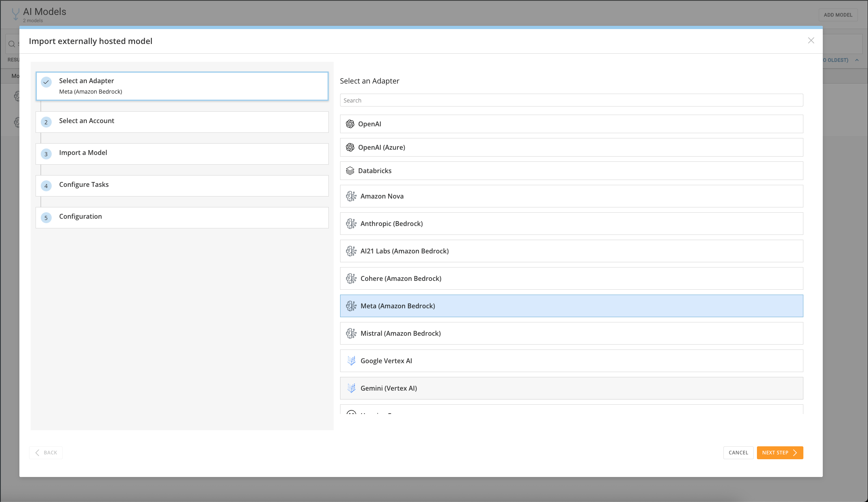Select the Gemini (Vertex AI) adapter
The image size is (868, 502).
tap(572, 388)
